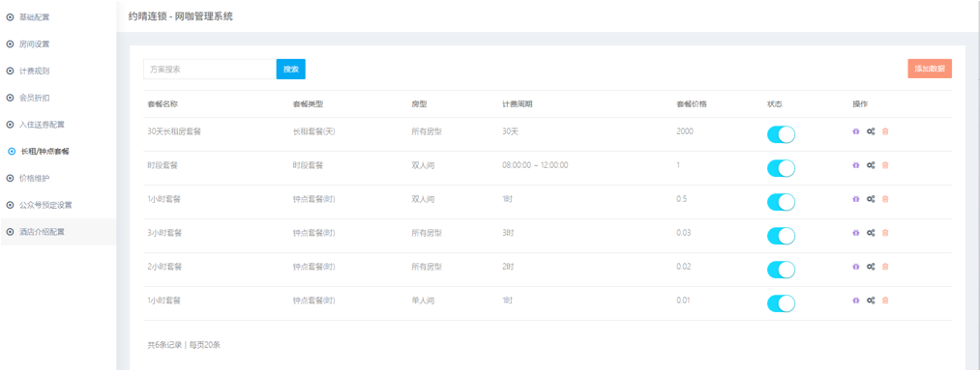Click purple icon in 30天长租房套餐 row
980x372 pixels.
pos(855,131)
